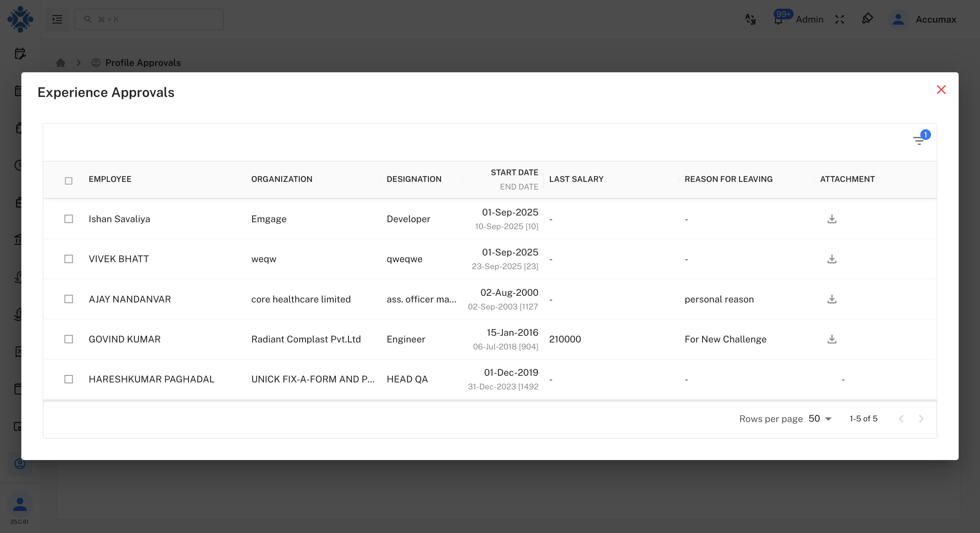980x533 pixels.
Task: Select all rows with header checkbox
Action: 68,181
